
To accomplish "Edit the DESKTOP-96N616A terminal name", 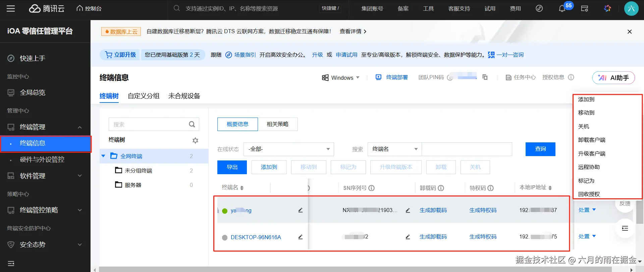I will pyautogui.click(x=301, y=237).
